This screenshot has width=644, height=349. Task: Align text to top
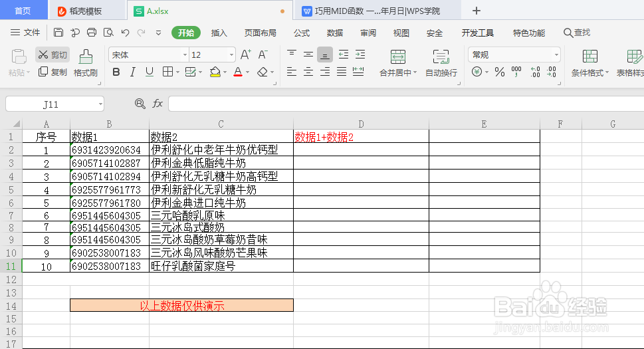click(x=292, y=55)
